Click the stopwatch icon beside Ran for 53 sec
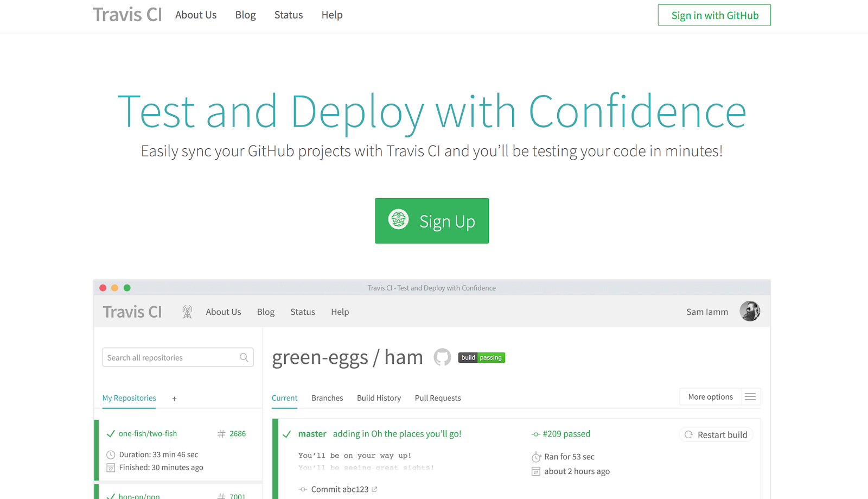The height and width of the screenshot is (499, 868). pyautogui.click(x=536, y=457)
